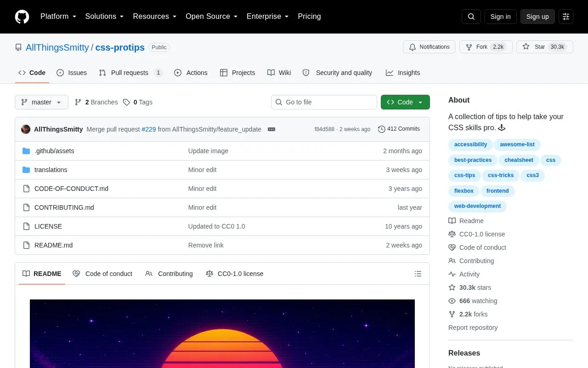Switch to the Actions tab

click(191, 73)
